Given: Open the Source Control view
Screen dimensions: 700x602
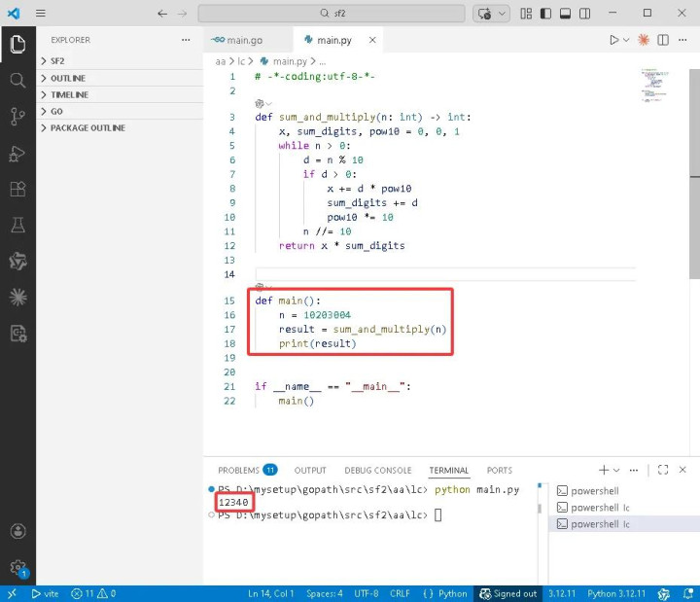Looking at the screenshot, I should [x=17, y=117].
